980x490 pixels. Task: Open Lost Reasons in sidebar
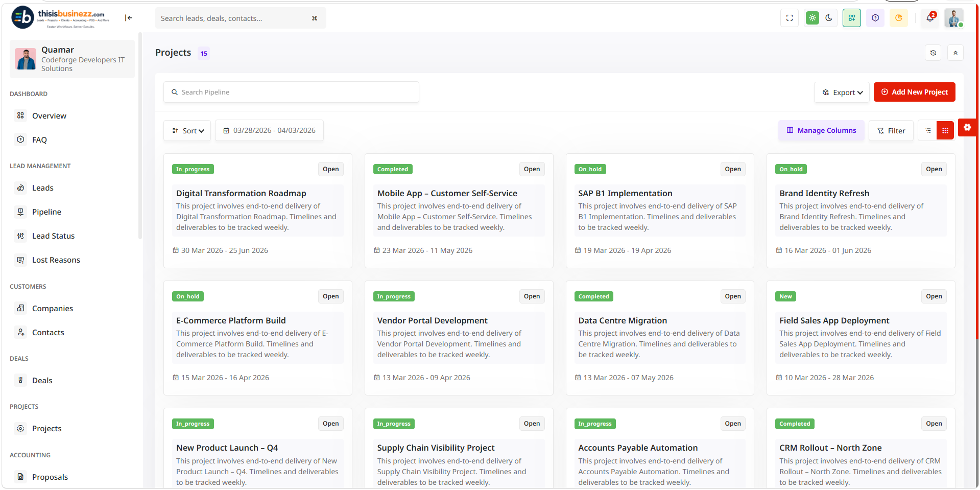click(x=56, y=260)
